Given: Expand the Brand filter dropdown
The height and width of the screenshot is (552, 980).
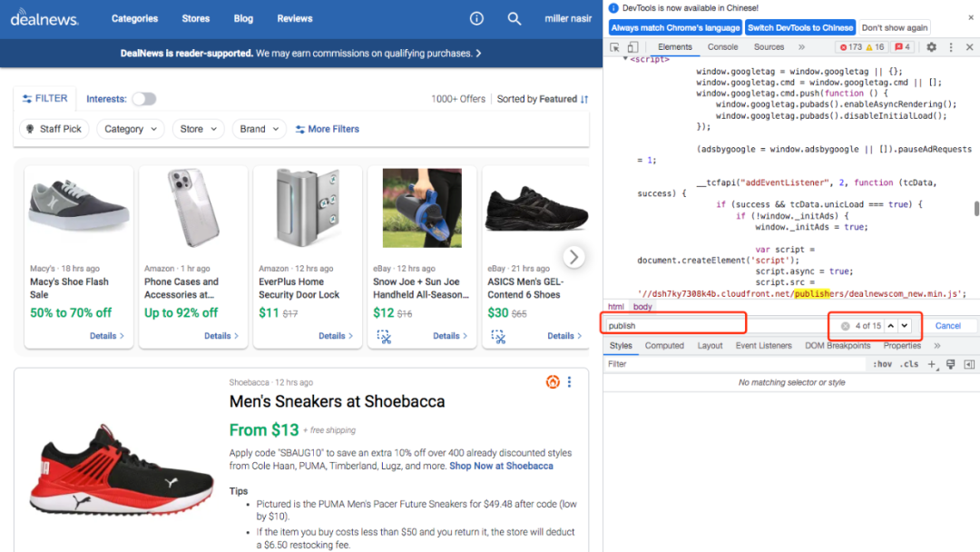Looking at the screenshot, I should tap(259, 129).
